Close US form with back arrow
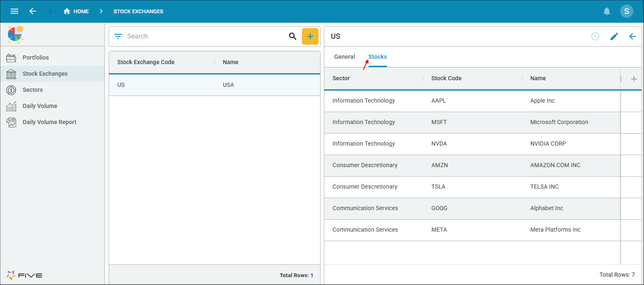The height and width of the screenshot is (285, 644). tap(632, 36)
